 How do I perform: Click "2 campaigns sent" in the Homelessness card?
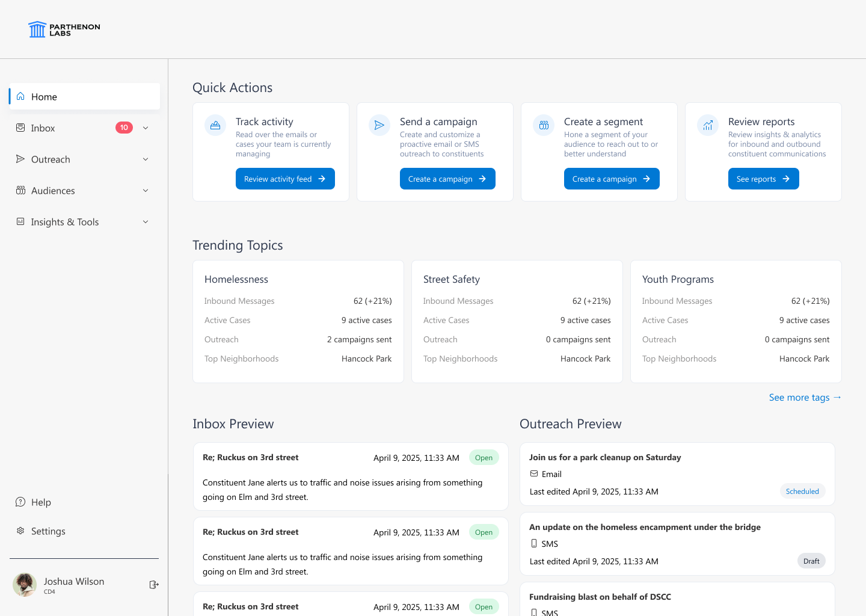coord(359,339)
